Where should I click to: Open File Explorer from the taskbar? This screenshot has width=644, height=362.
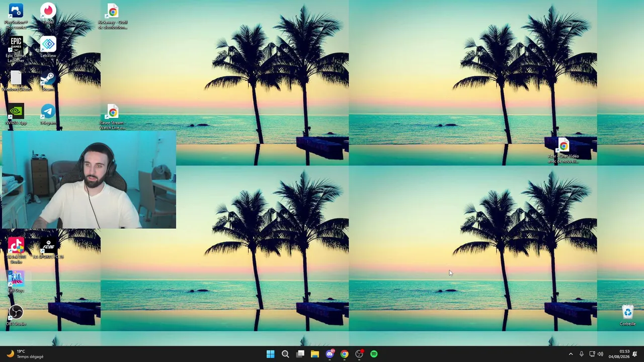click(x=315, y=354)
